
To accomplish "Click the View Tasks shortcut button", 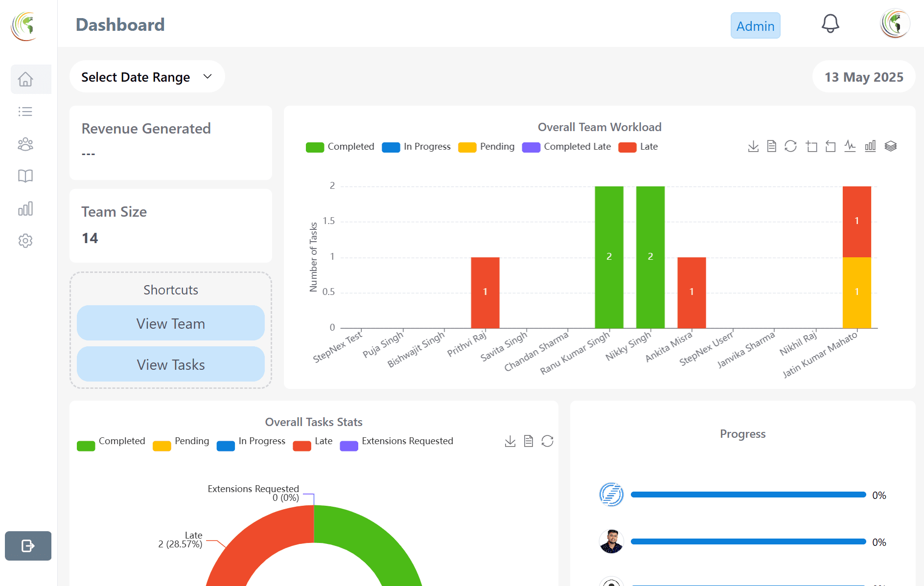I will click(x=171, y=364).
